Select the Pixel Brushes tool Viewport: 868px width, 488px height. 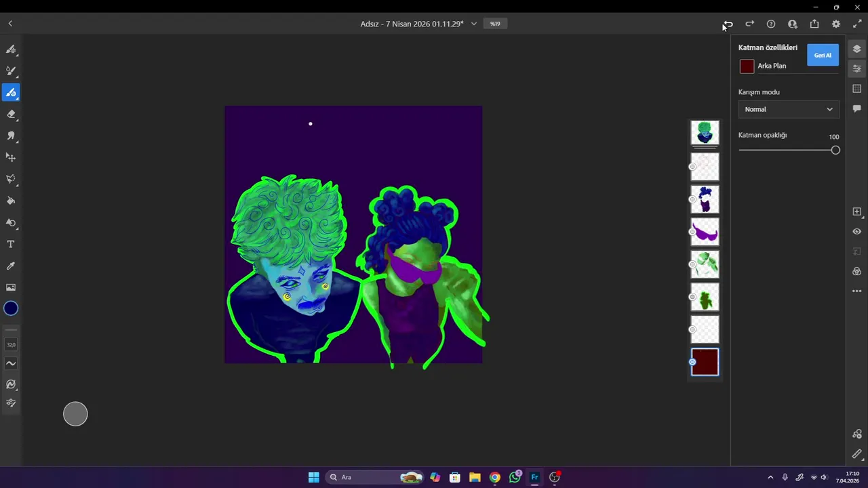[x=11, y=49]
